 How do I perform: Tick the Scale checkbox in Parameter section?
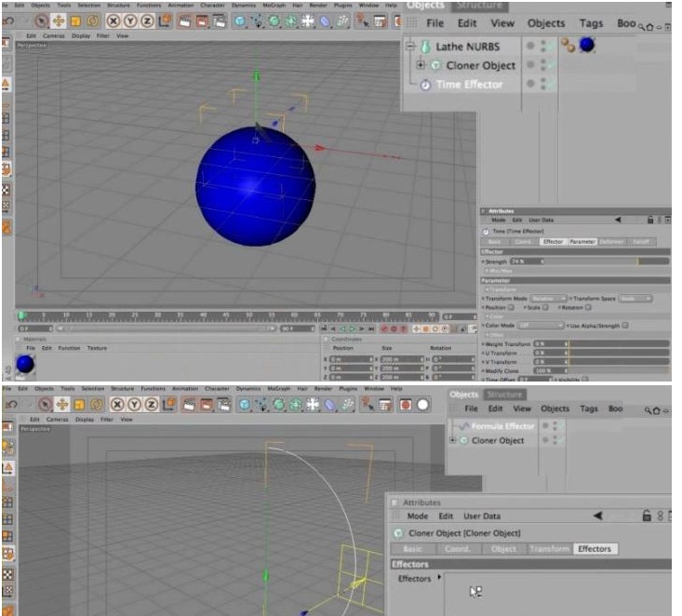tap(545, 308)
